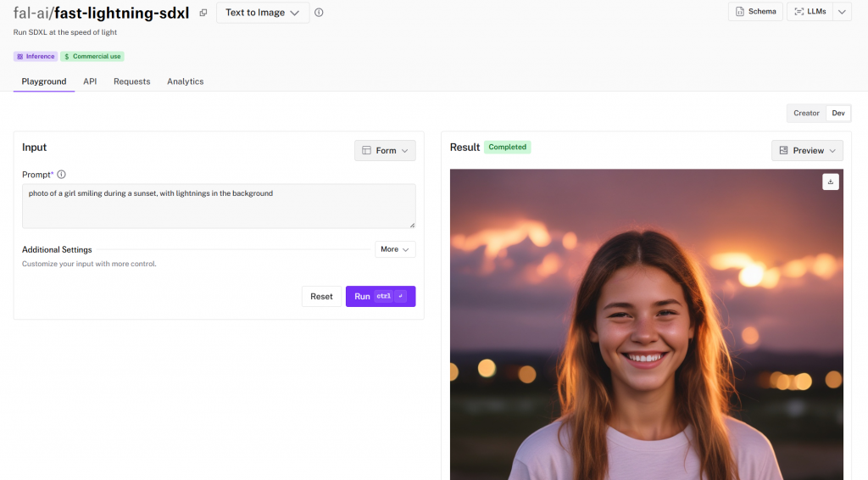Expand the More additional settings
This screenshot has height=480, width=868.
coord(395,249)
